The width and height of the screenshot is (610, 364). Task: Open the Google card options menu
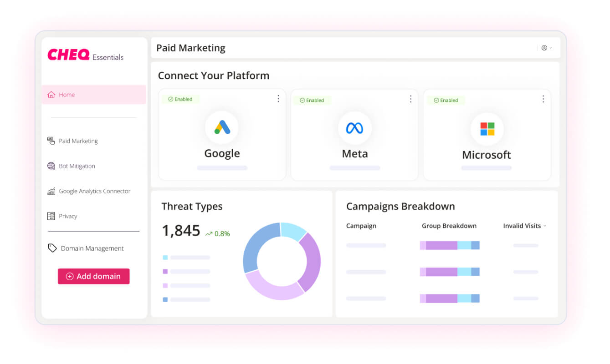pos(278,99)
